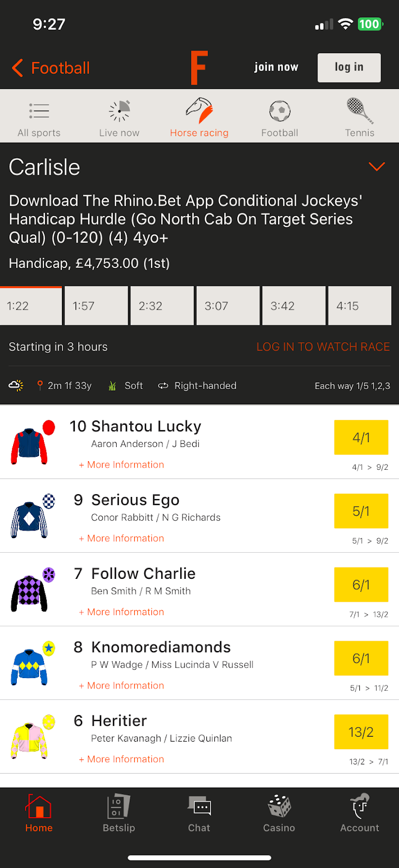Go back to Football

tap(51, 68)
